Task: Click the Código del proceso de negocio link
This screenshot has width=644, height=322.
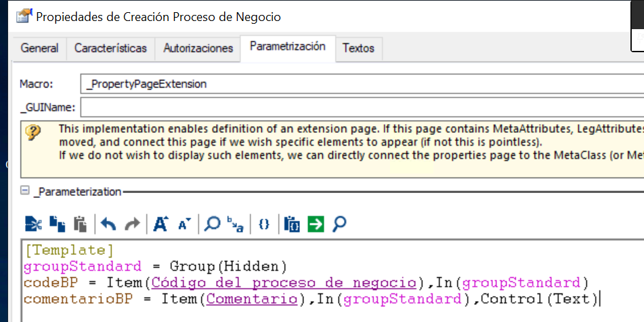Action: (x=283, y=283)
